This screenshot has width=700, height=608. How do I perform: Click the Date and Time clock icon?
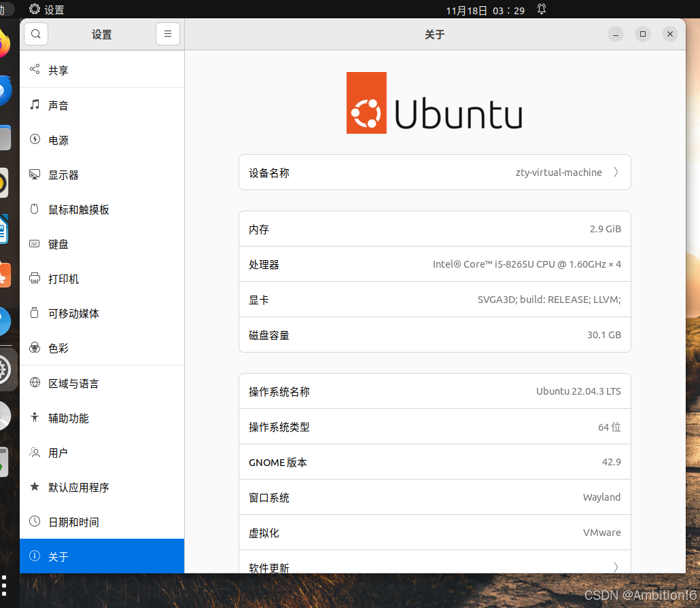point(35,522)
